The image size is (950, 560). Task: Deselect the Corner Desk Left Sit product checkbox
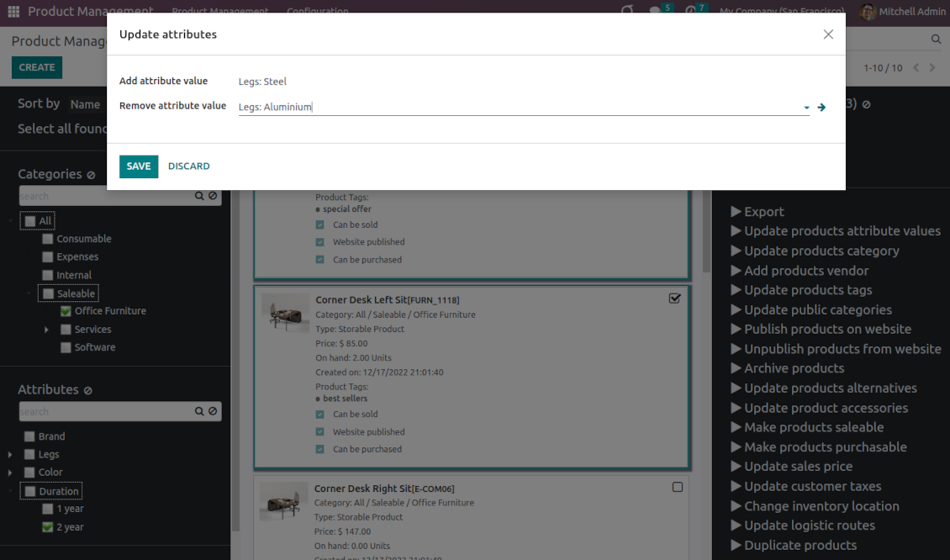[675, 298]
